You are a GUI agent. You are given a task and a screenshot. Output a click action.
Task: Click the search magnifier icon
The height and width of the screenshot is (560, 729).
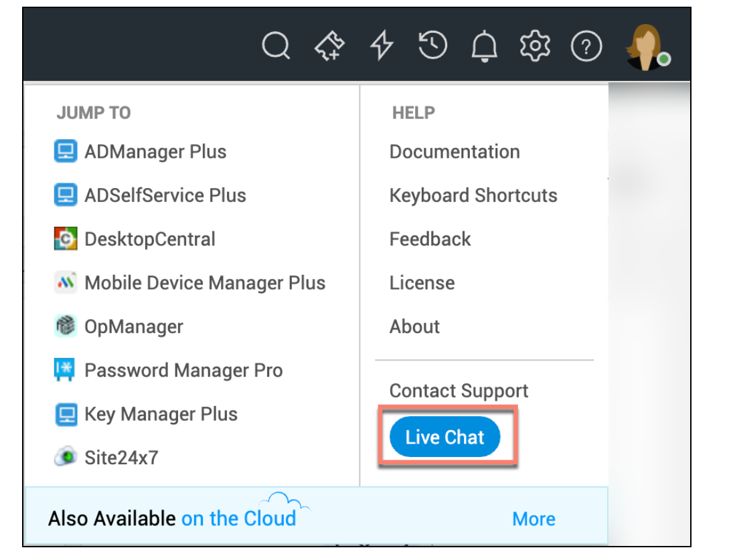275,47
